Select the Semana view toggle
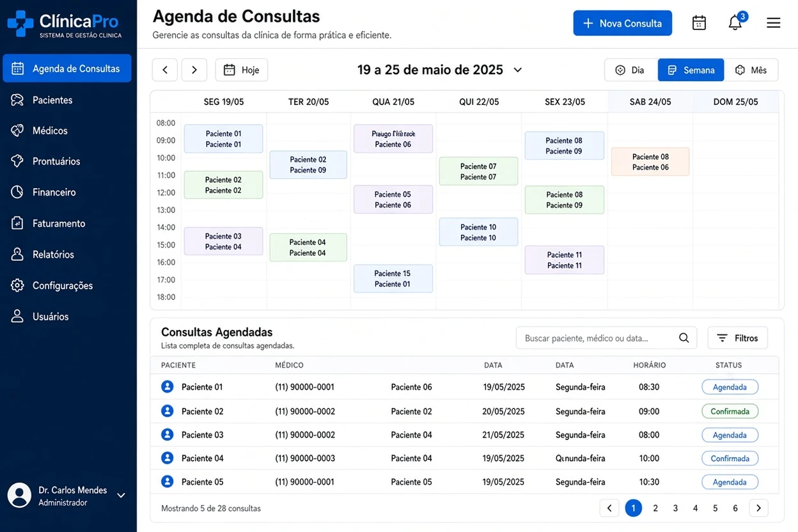Viewport: 798px width, 532px height. tap(691, 70)
